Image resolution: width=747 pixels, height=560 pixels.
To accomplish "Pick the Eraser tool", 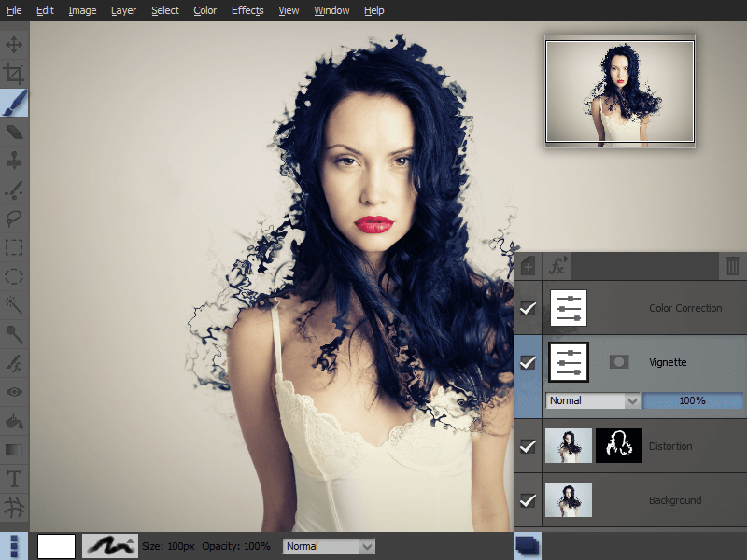I will 14,131.
